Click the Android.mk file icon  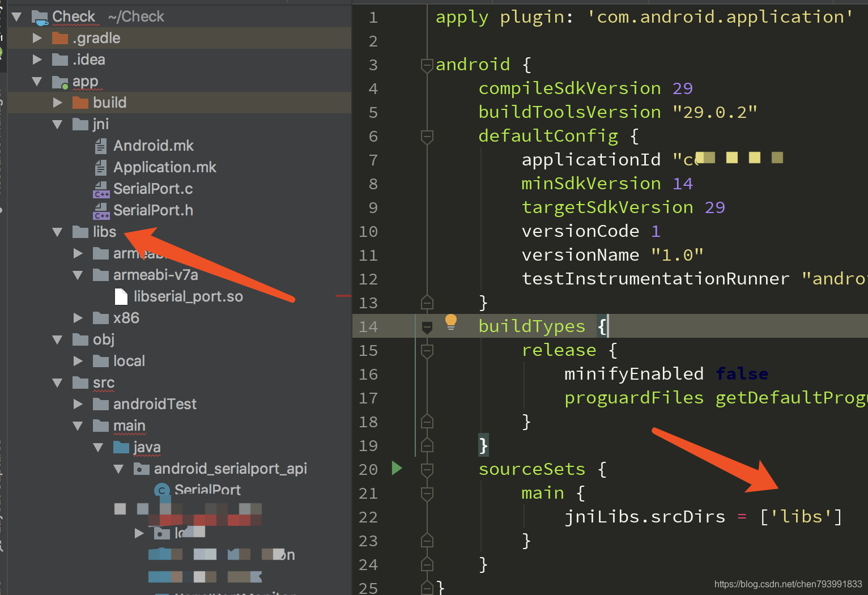click(100, 146)
